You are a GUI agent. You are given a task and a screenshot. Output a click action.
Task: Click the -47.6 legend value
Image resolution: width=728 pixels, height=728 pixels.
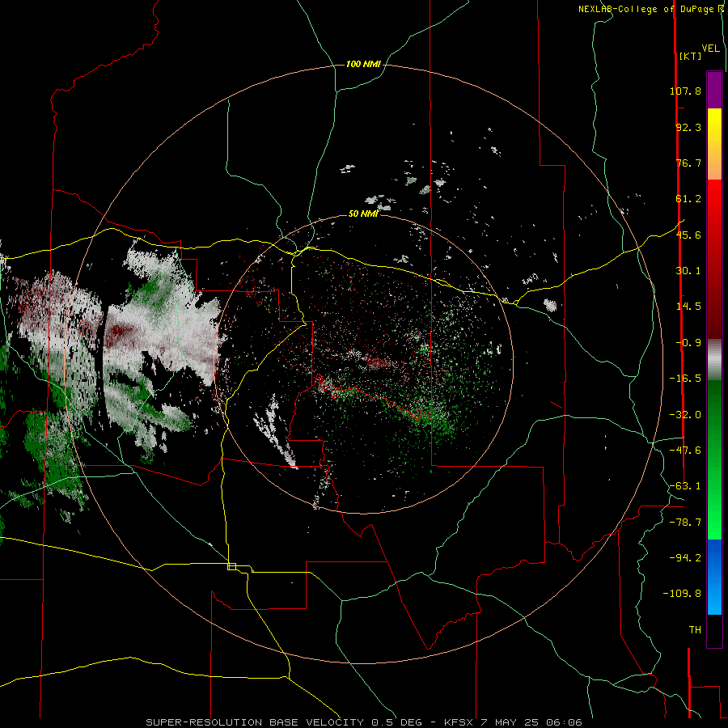685,451
